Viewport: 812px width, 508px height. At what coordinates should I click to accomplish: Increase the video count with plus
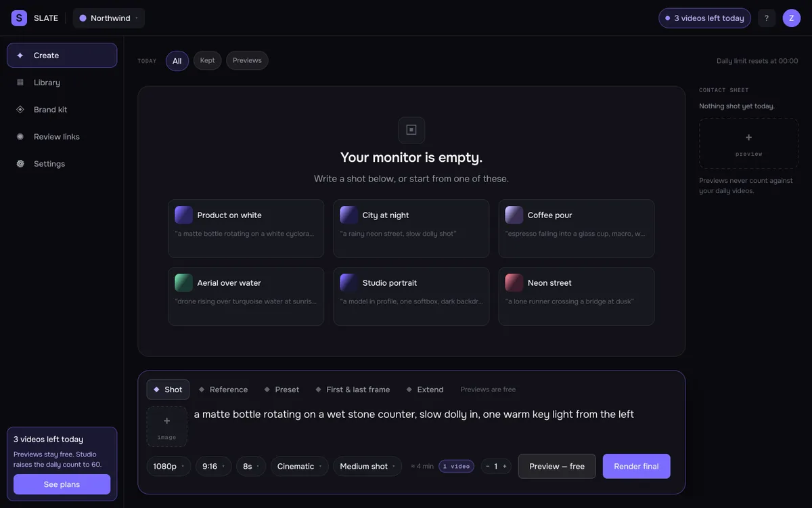point(504,466)
